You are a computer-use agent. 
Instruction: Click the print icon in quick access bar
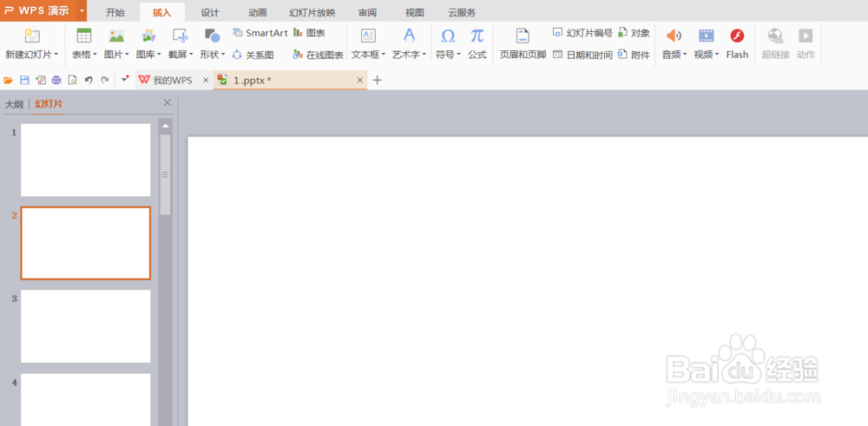(56, 80)
